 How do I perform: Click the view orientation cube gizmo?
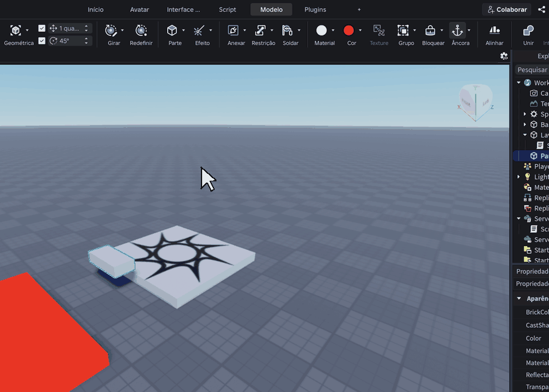tap(475, 102)
